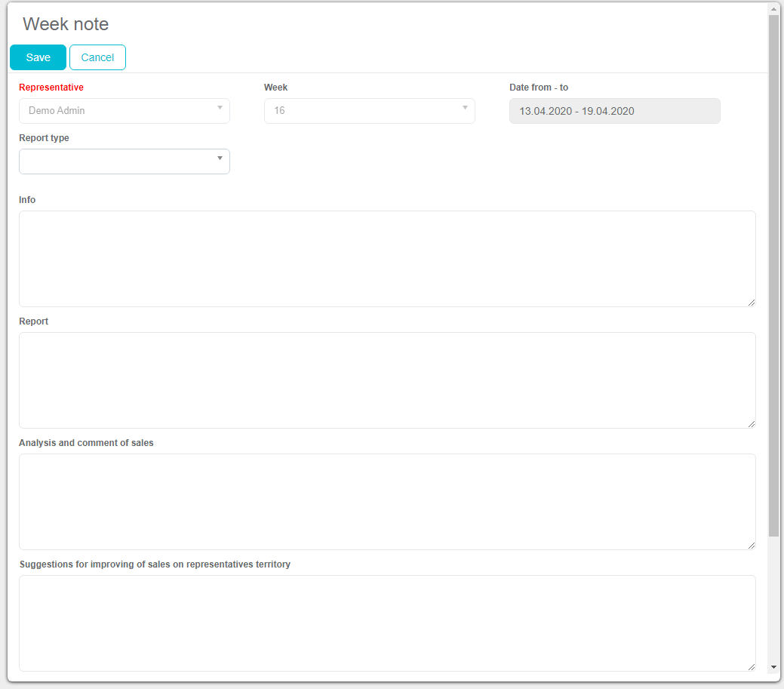Grab the Info text area resize handle
Viewport: 784px width, 689px height.
click(751, 303)
